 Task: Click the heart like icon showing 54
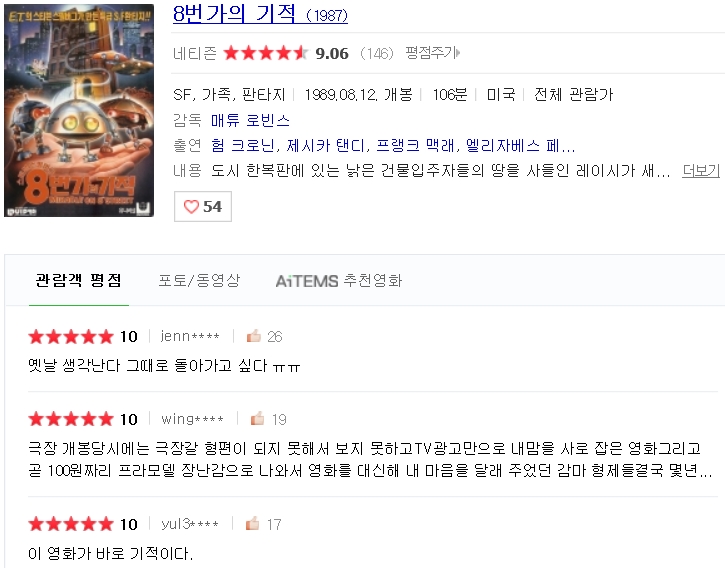coord(191,206)
